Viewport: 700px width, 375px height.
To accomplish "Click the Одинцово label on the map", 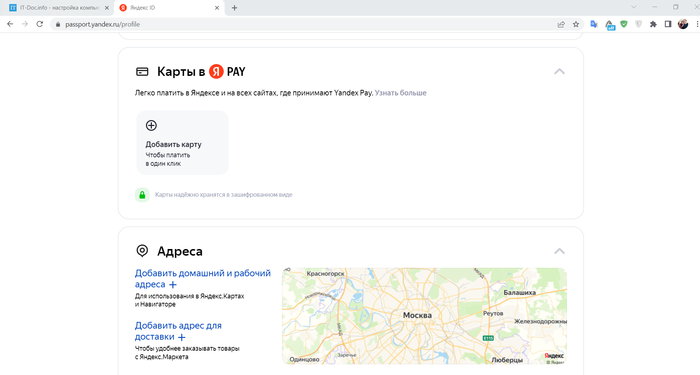I will click(304, 359).
